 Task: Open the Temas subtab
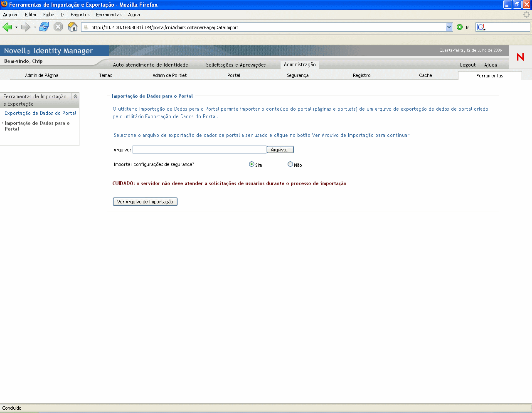point(106,75)
